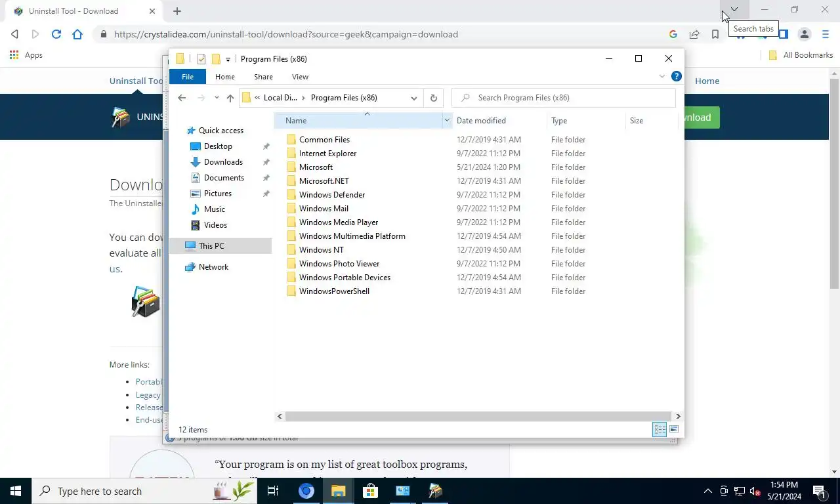Click in the Search Program Files (x86) box
Image resolution: width=840 pixels, height=504 pixels.
[x=564, y=98]
